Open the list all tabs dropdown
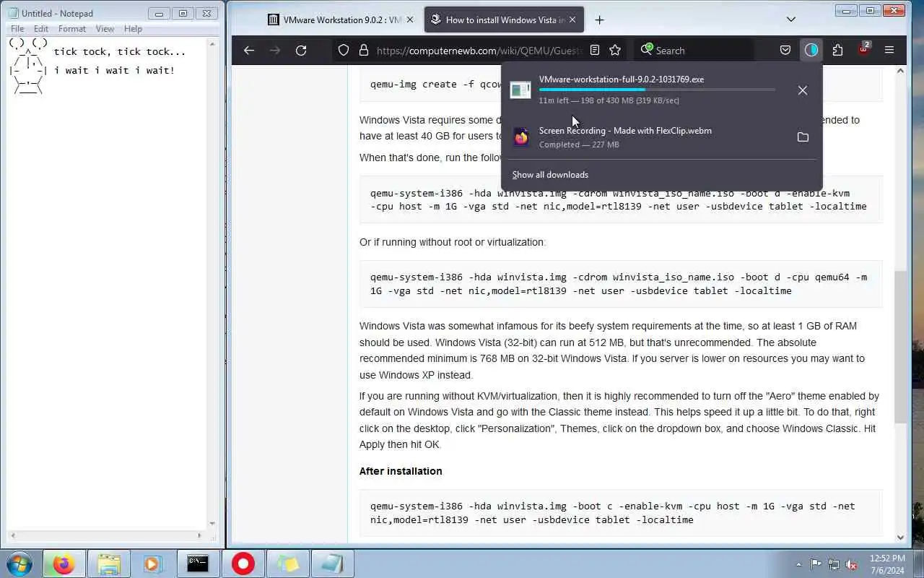Screen dimensions: 924x578 (x=790, y=20)
